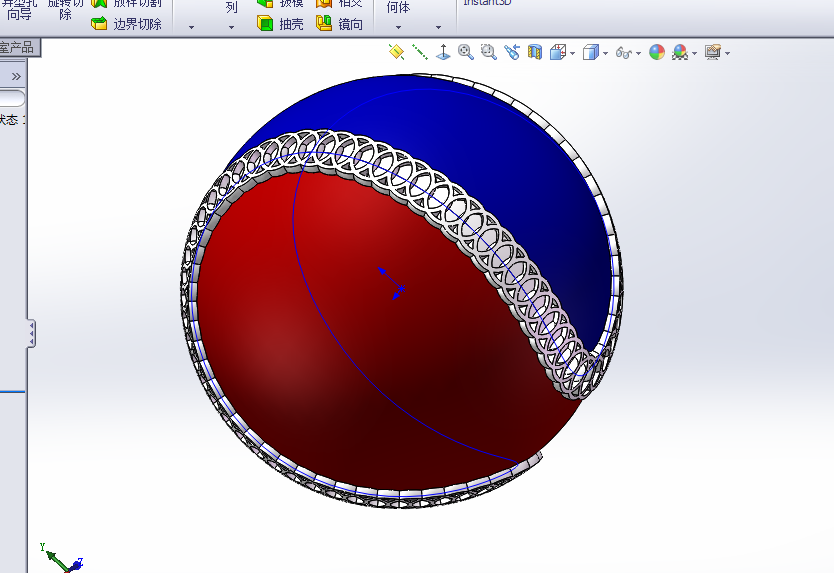Click the Shell (抽壳) feature icon
Image resolution: width=834 pixels, height=573 pixels.
tap(265, 23)
